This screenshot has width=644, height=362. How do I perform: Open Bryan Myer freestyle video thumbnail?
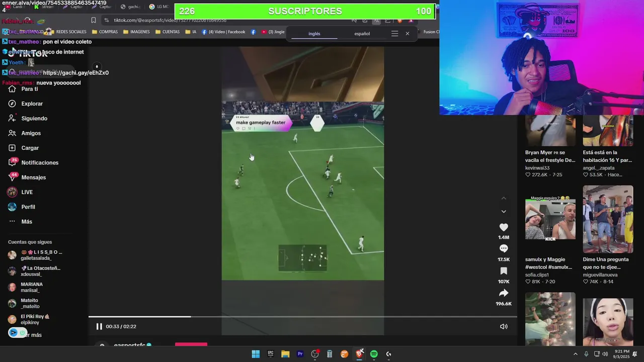pyautogui.click(x=550, y=131)
